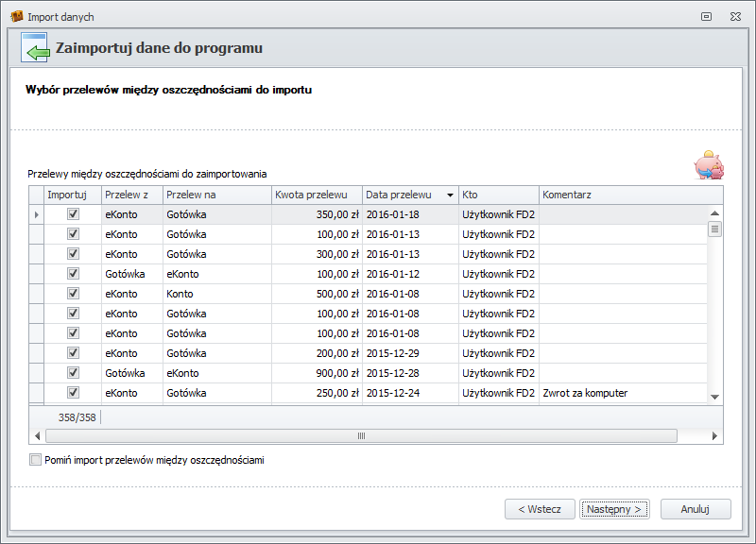Cancel the import with 'Anuluj'

click(696, 509)
